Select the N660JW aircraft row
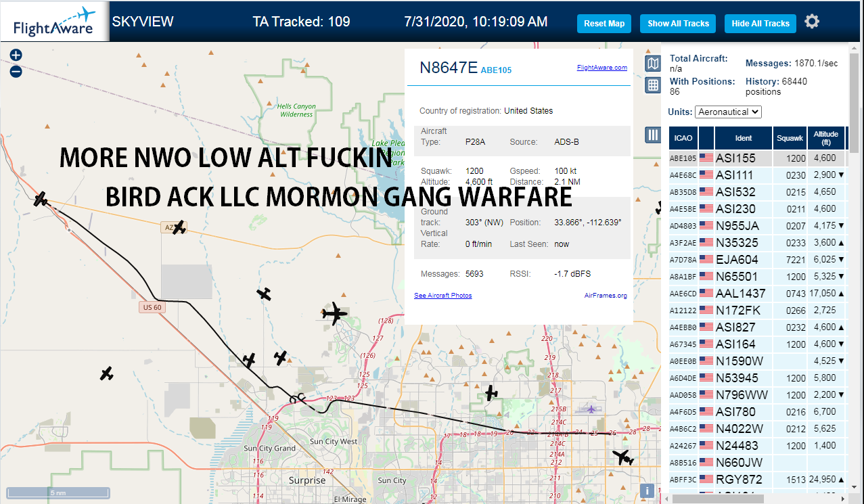 757,463
